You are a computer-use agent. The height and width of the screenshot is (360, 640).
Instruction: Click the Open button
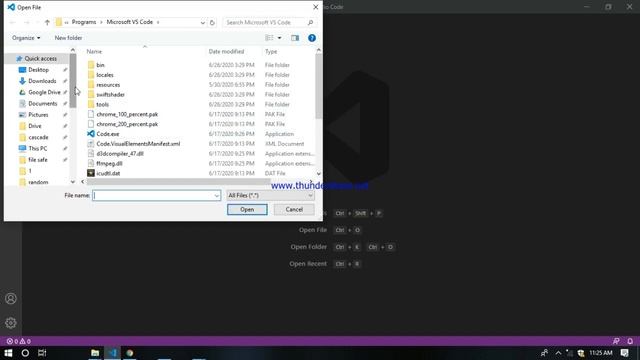click(x=247, y=209)
